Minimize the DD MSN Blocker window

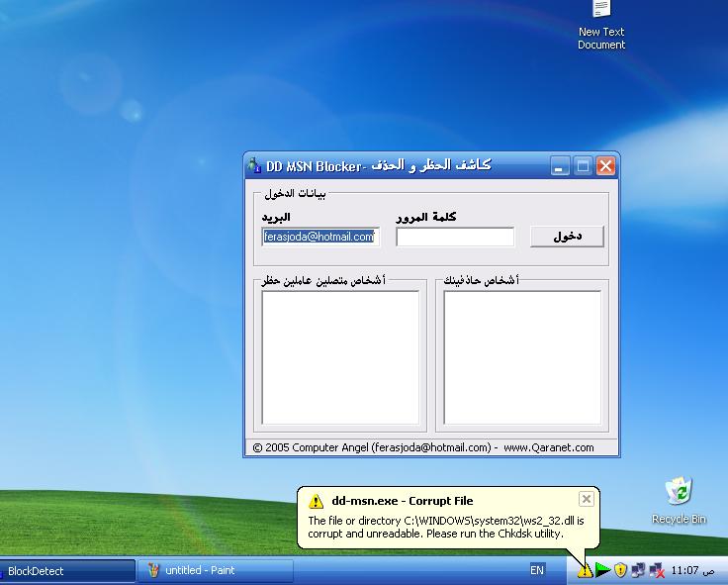tap(560, 166)
